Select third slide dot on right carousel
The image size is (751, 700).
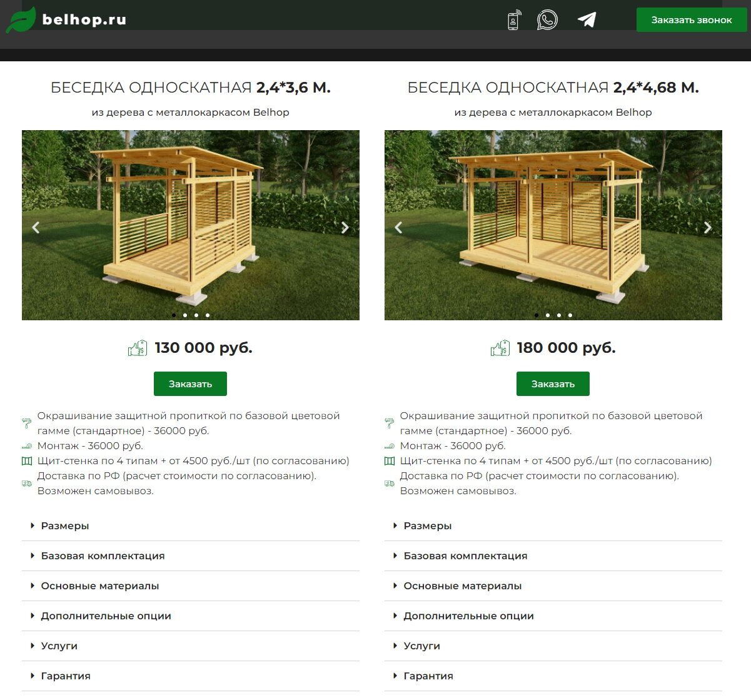coord(559,315)
